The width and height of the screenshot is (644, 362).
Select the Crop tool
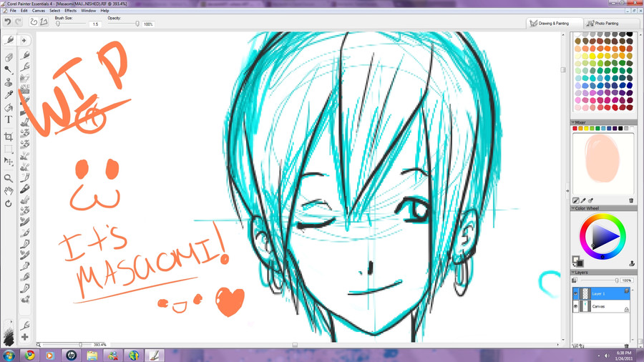[9, 137]
